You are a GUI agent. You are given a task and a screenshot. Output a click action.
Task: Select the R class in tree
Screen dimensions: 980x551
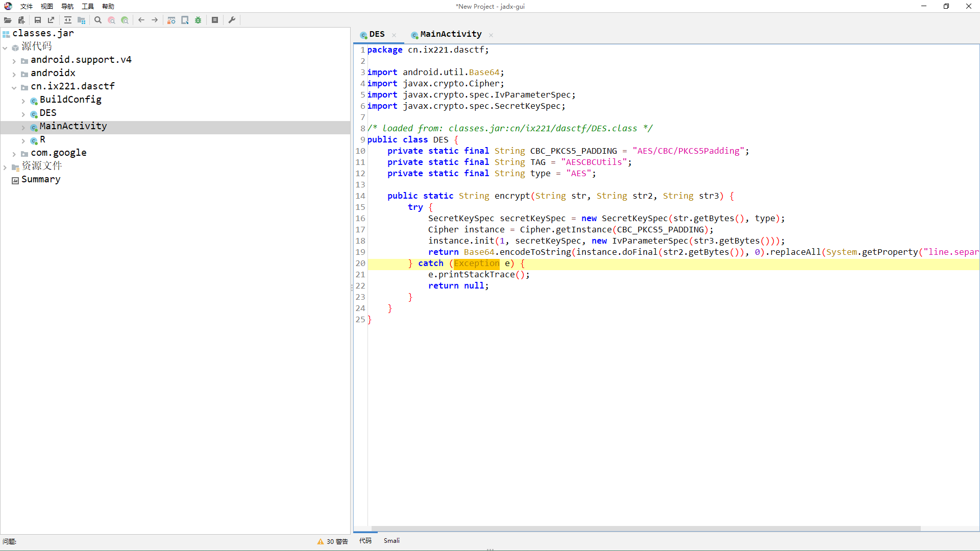pos(42,139)
